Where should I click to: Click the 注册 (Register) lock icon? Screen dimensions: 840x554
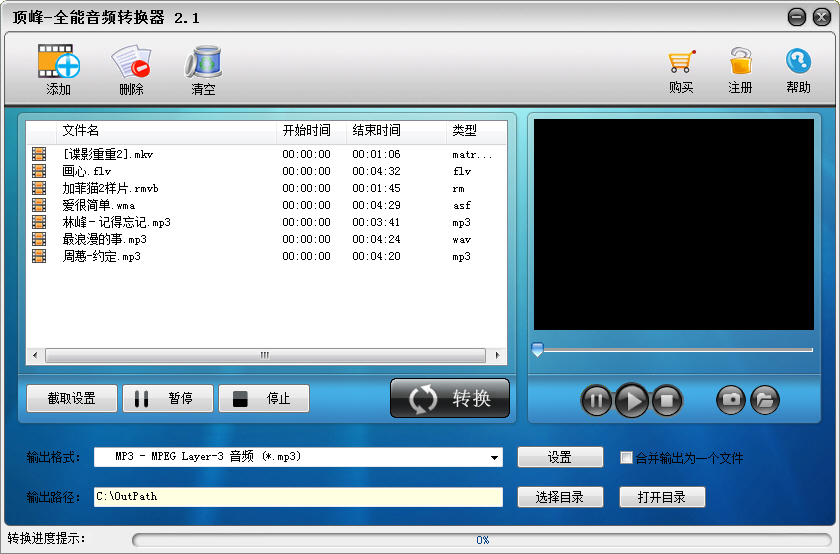pyautogui.click(x=740, y=62)
